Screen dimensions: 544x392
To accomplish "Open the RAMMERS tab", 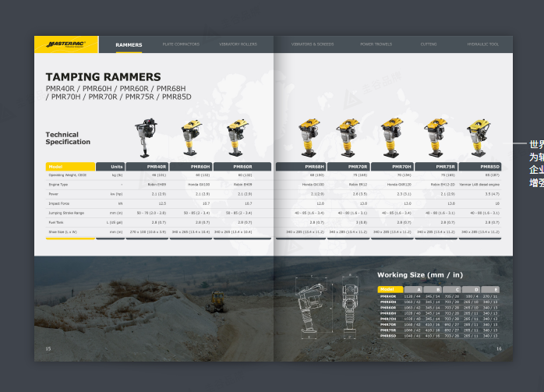I will (129, 45).
